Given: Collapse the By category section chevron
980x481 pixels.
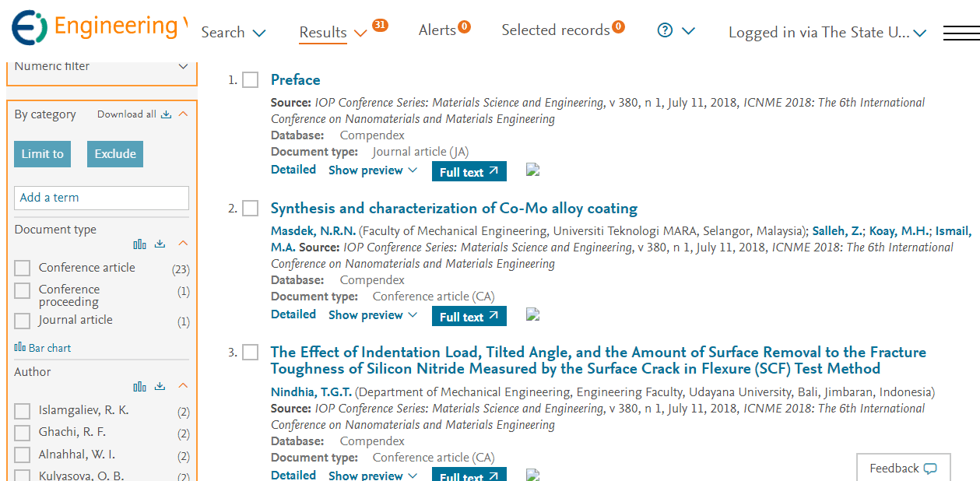Looking at the screenshot, I should pyautogui.click(x=183, y=114).
